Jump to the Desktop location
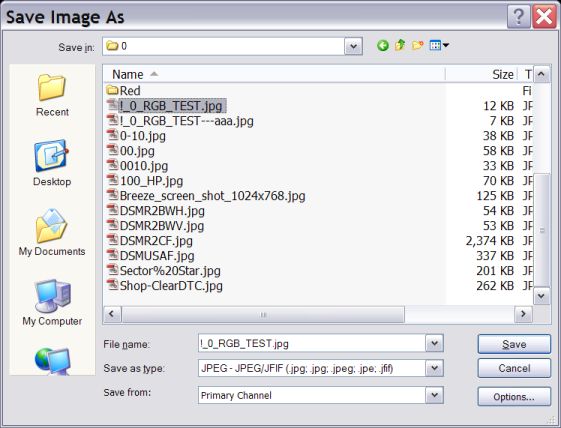561x428 pixels. [x=52, y=163]
